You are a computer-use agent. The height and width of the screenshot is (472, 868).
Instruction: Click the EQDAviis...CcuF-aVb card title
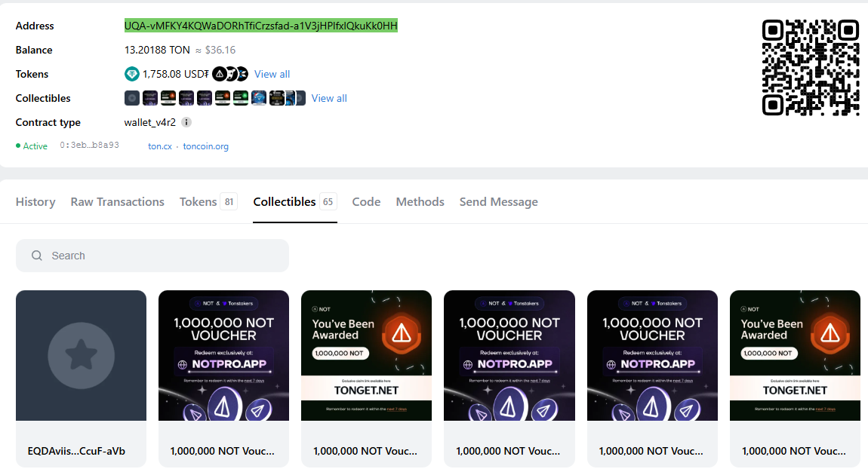point(76,451)
